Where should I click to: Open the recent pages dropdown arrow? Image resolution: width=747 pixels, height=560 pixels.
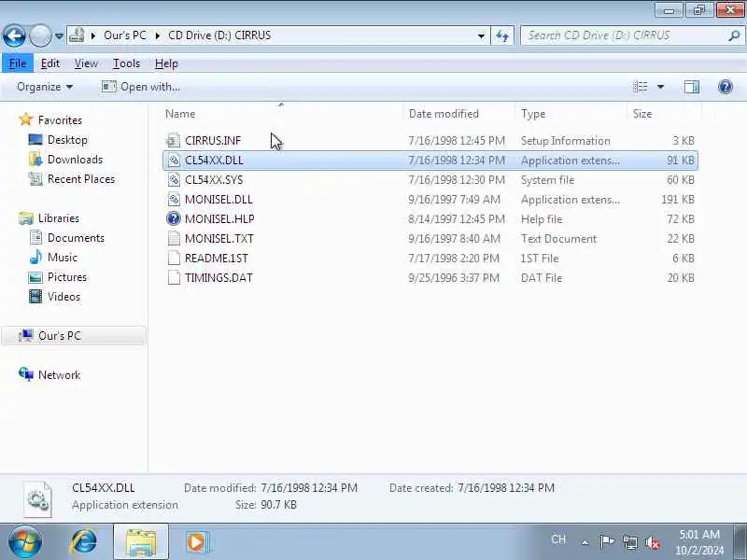[59, 35]
